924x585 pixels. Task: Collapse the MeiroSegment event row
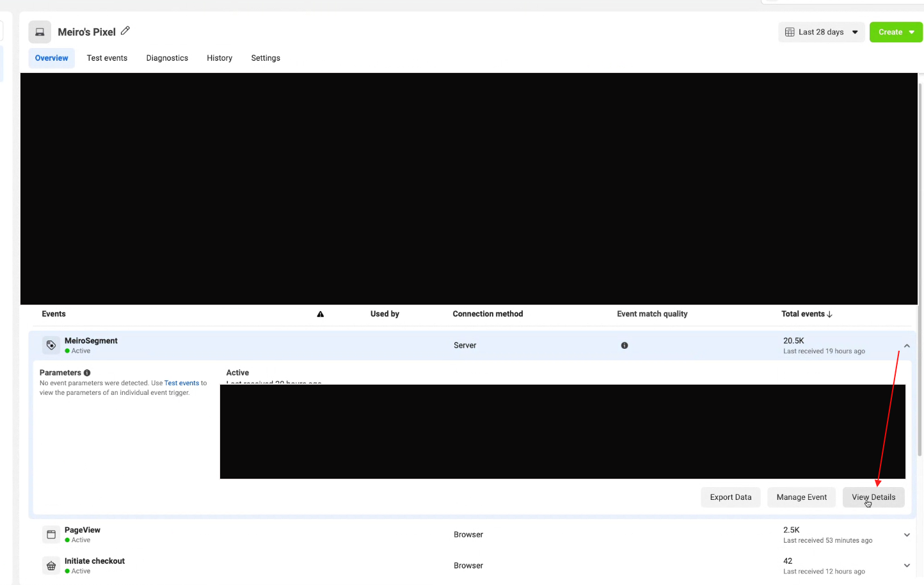tap(907, 346)
